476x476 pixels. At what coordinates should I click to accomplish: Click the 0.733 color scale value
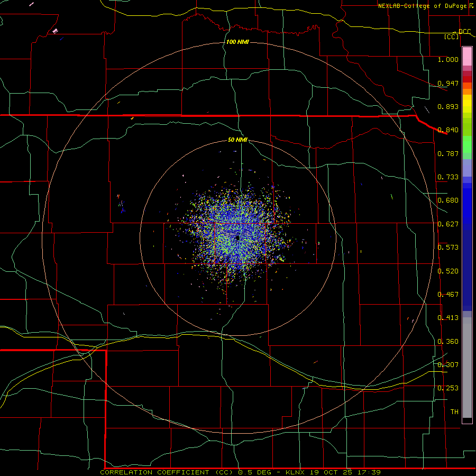tap(448, 177)
